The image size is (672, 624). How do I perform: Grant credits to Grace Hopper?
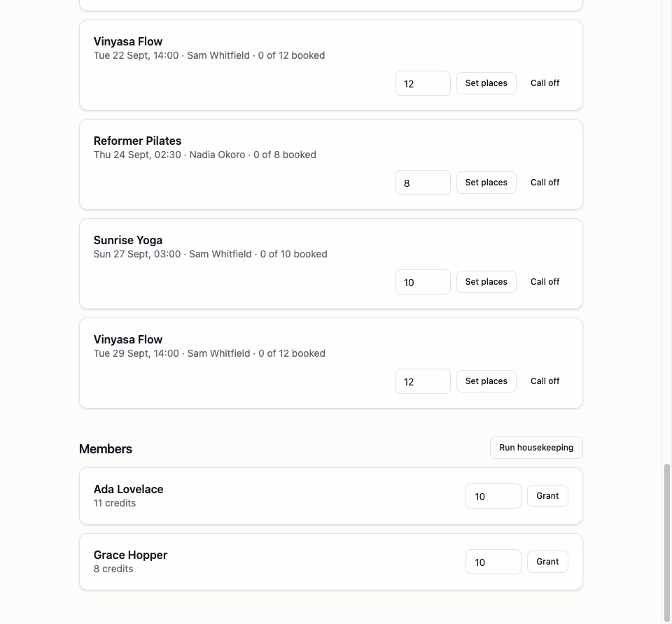click(547, 562)
